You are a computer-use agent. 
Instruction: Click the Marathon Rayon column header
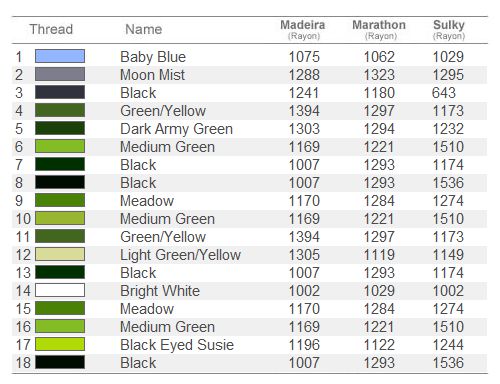coord(379,30)
